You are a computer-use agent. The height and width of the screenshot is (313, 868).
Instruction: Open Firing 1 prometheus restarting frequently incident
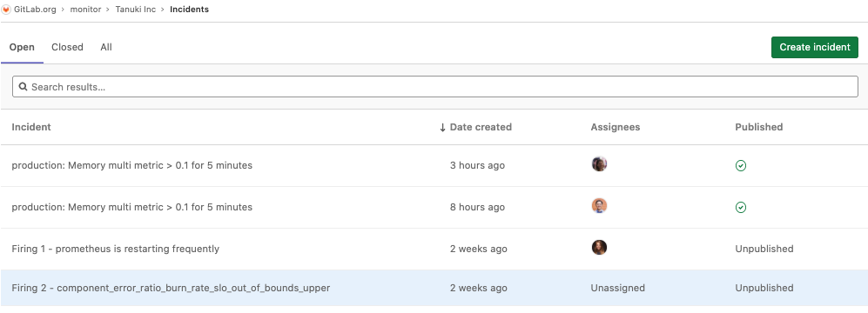pos(115,249)
